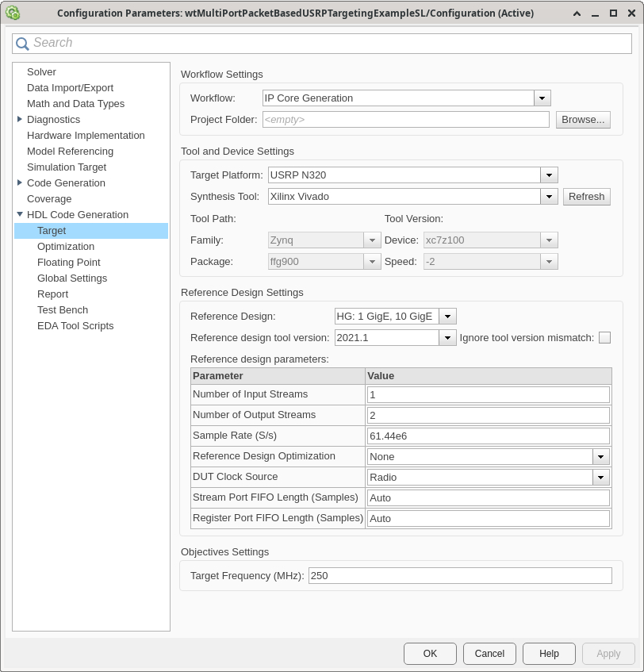Click the Help button

[x=549, y=653]
